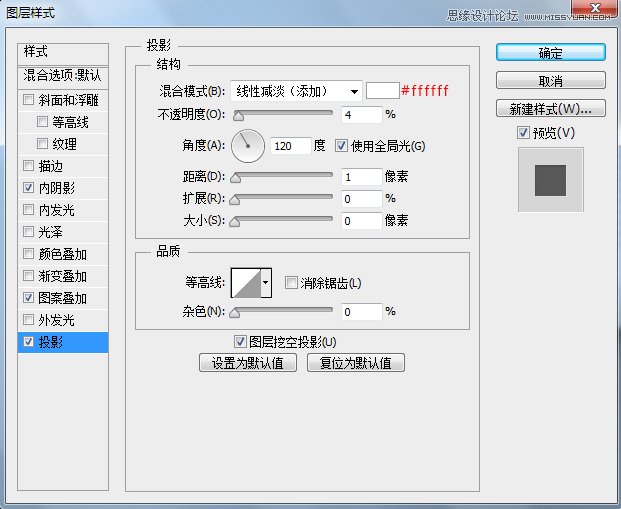Click the 距离 distance value field

362,177
